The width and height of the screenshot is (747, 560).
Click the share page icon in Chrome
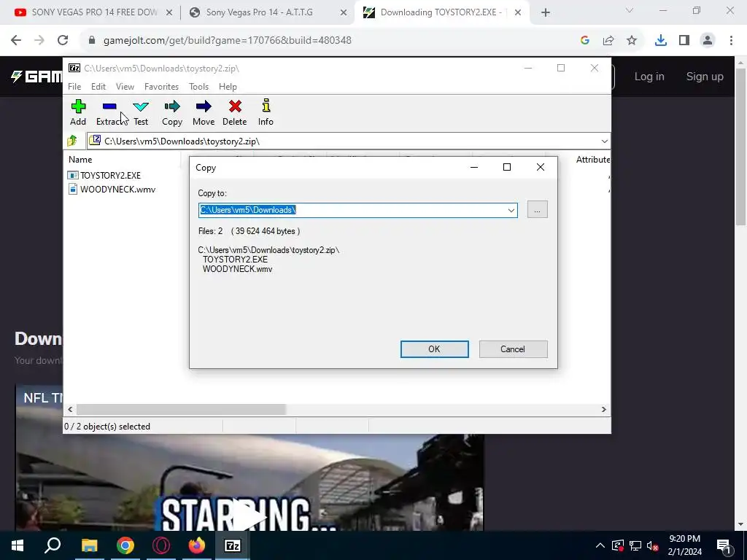tap(608, 41)
